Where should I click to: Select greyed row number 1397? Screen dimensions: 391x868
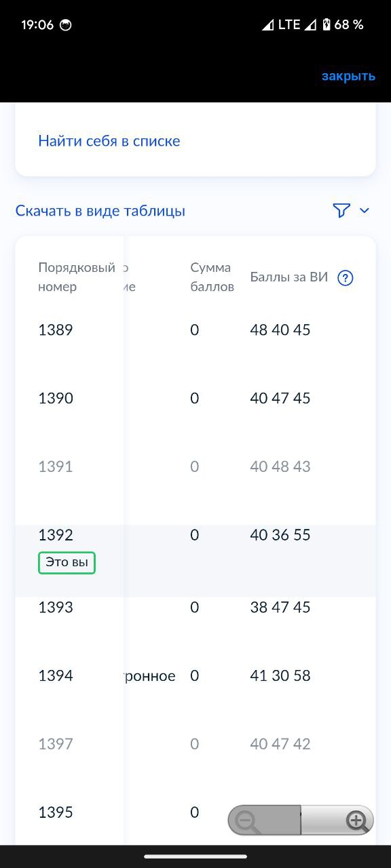pos(195,744)
